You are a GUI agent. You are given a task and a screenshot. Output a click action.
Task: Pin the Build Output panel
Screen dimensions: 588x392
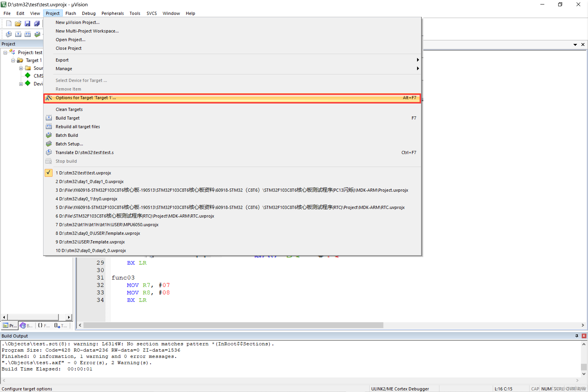click(576, 336)
